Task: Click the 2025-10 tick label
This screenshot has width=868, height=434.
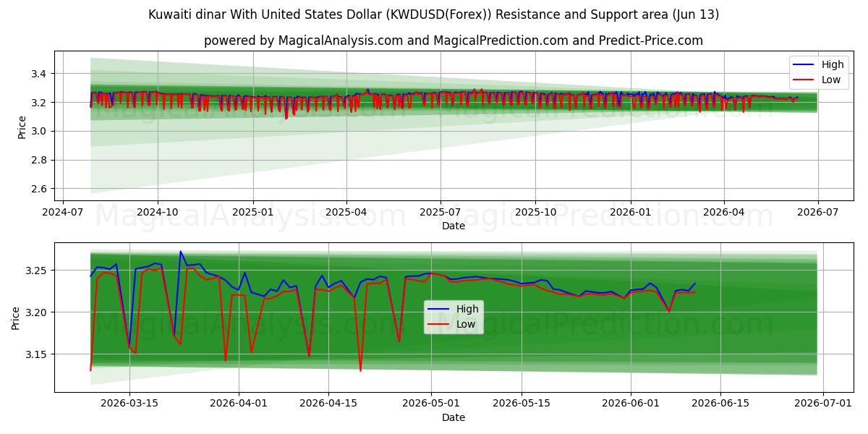Action: pyautogui.click(x=535, y=213)
